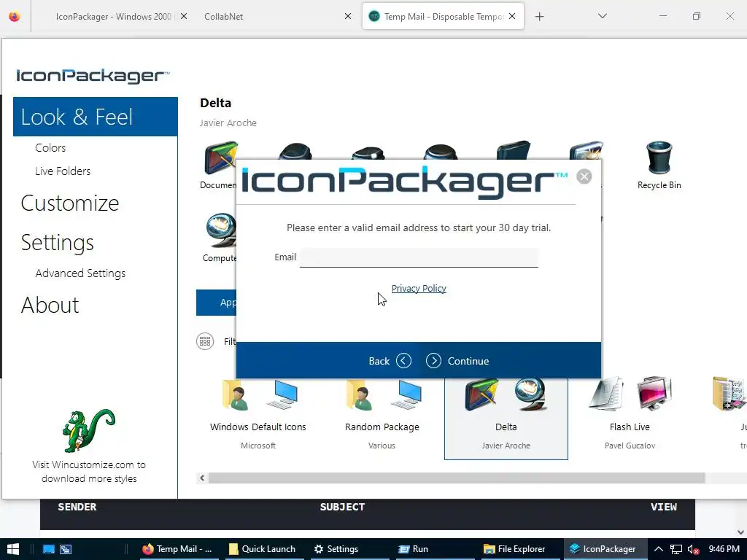Click Continue in the trial dialog

coord(457,360)
